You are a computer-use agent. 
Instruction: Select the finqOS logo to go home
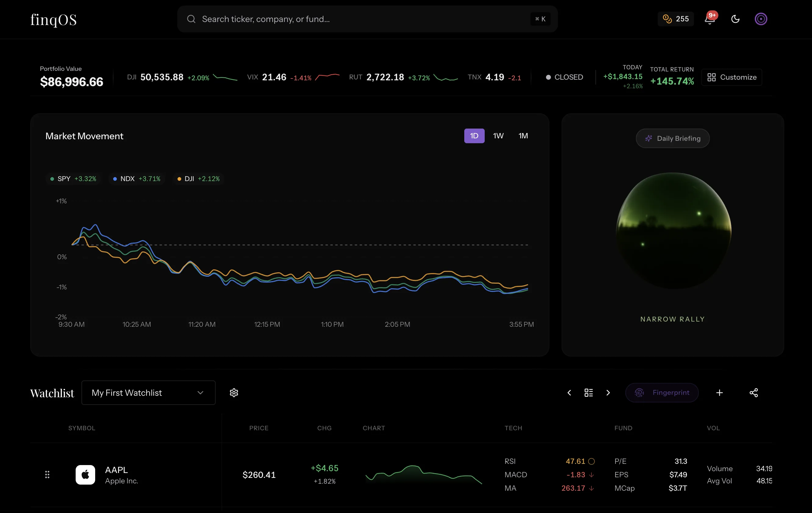53,19
